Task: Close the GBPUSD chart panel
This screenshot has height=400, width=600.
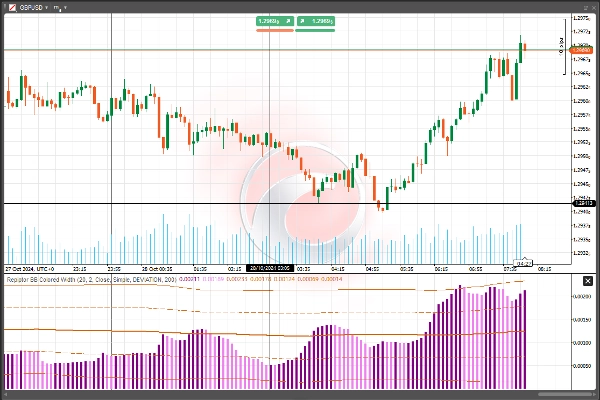Action: (592, 6)
